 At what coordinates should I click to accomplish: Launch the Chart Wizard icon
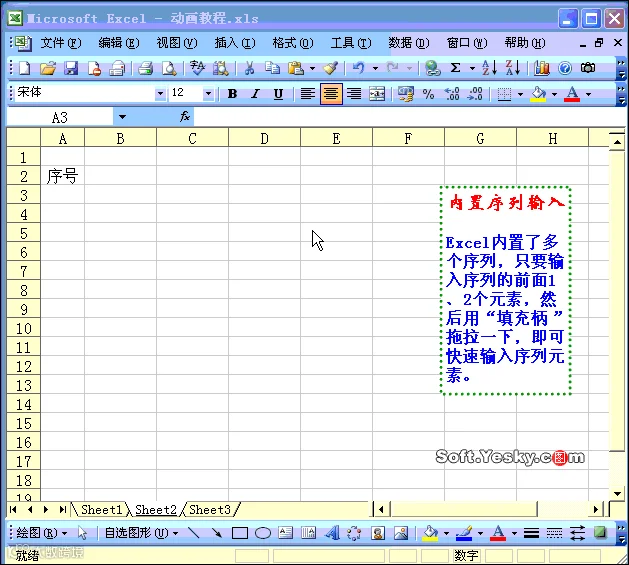542,68
